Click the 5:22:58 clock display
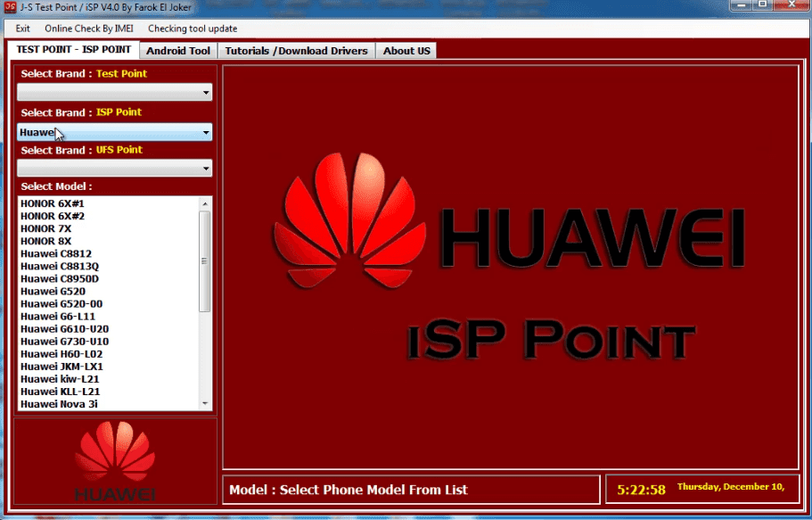 (x=641, y=490)
